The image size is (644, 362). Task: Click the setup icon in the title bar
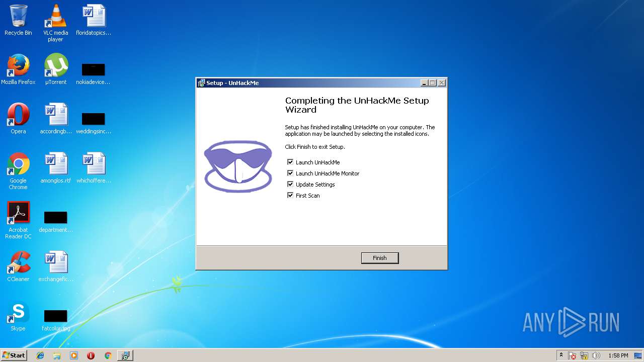(x=201, y=83)
